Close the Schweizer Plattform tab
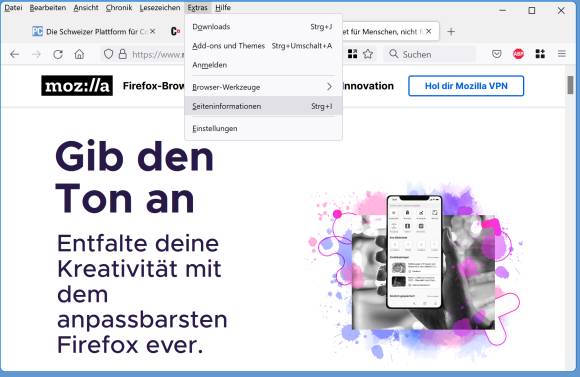This screenshot has height=377, width=580. [x=152, y=32]
